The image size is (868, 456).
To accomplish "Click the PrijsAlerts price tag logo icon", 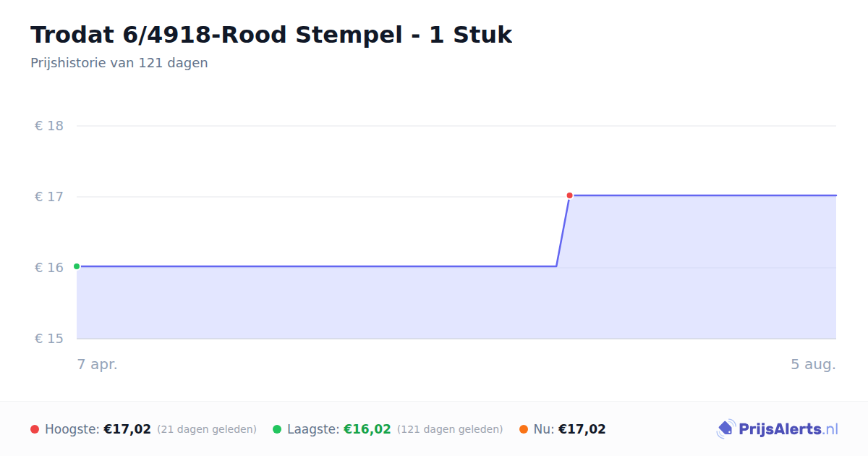I will click(x=726, y=429).
